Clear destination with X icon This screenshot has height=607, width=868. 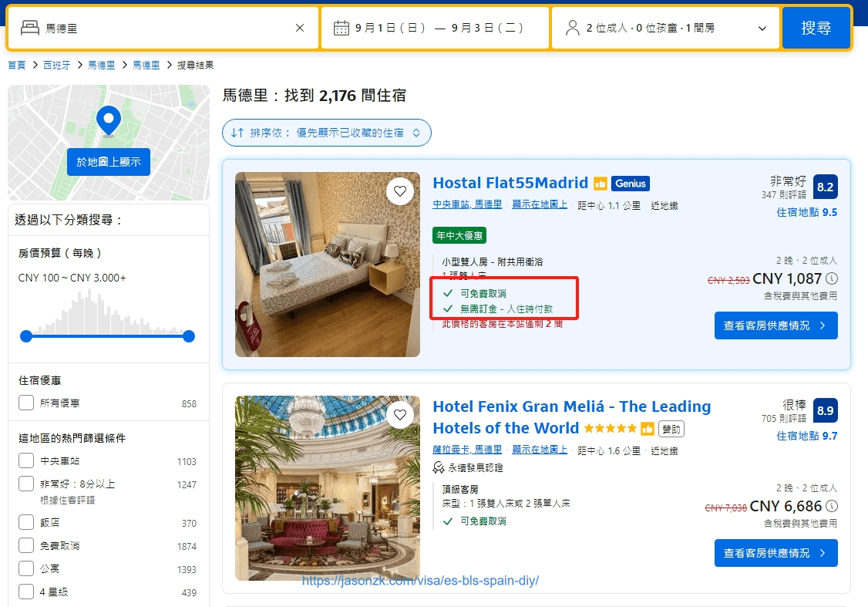[299, 28]
